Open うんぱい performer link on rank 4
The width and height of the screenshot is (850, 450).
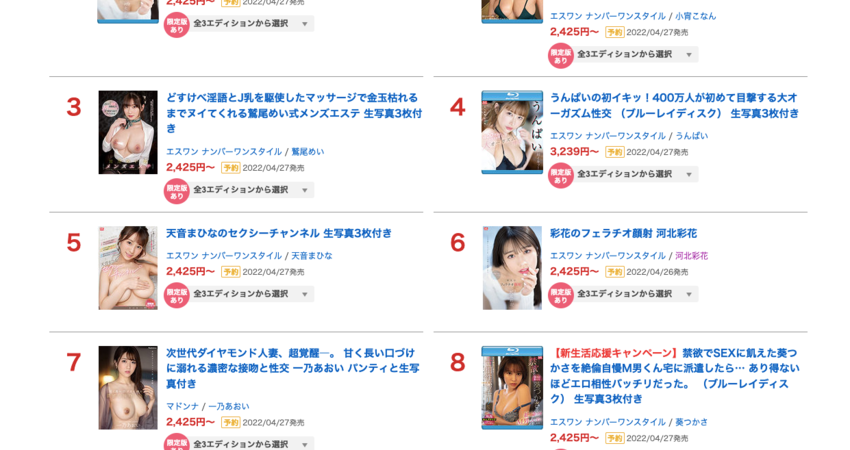(691, 136)
